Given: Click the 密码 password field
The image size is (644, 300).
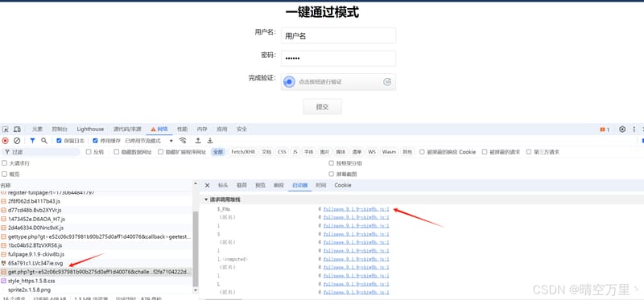Looking at the screenshot, I should pyautogui.click(x=338, y=58).
